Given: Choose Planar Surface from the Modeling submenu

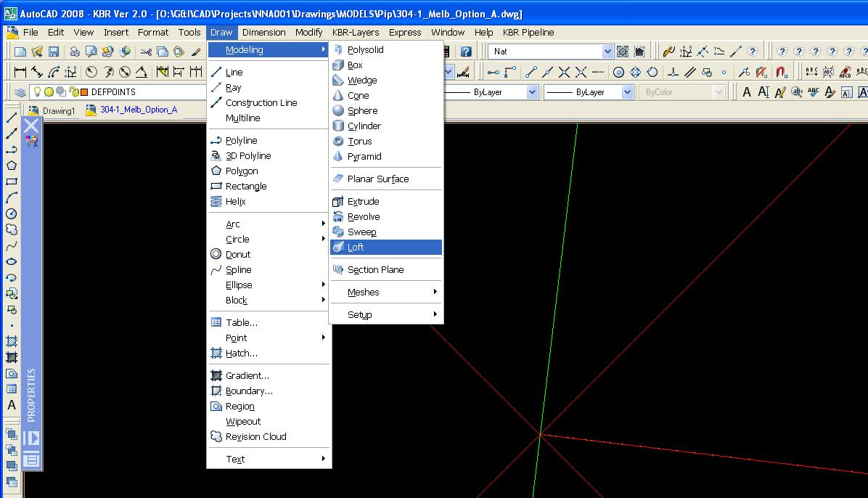Looking at the screenshot, I should (x=386, y=179).
